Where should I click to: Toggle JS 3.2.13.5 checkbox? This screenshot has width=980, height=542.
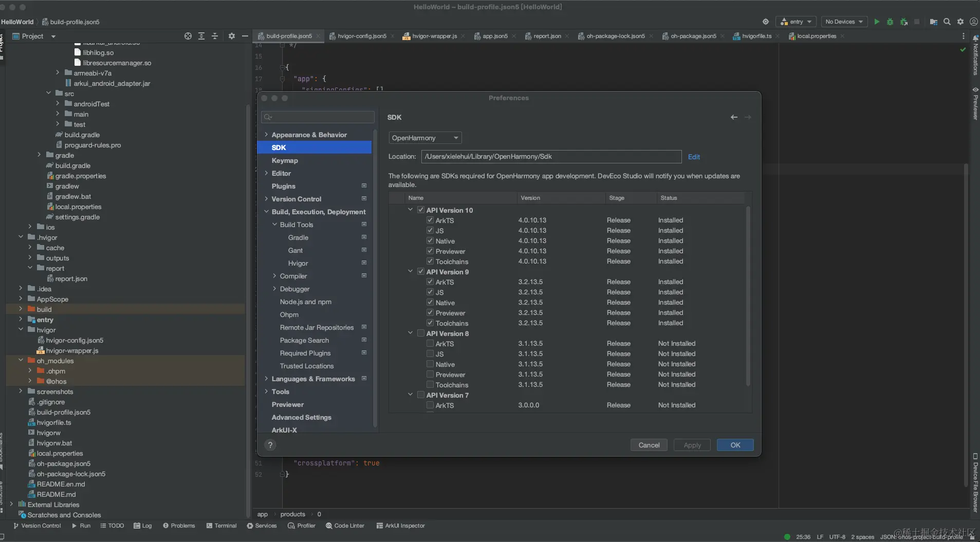[x=430, y=292]
